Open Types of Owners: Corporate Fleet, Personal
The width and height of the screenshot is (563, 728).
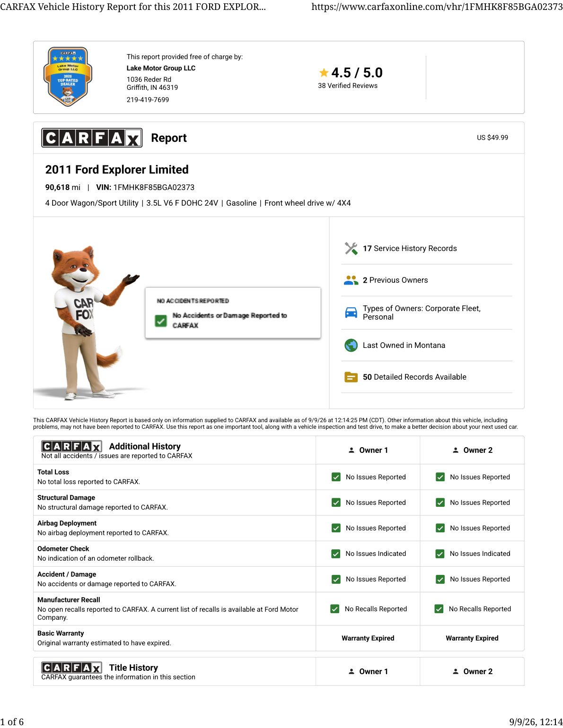click(422, 312)
